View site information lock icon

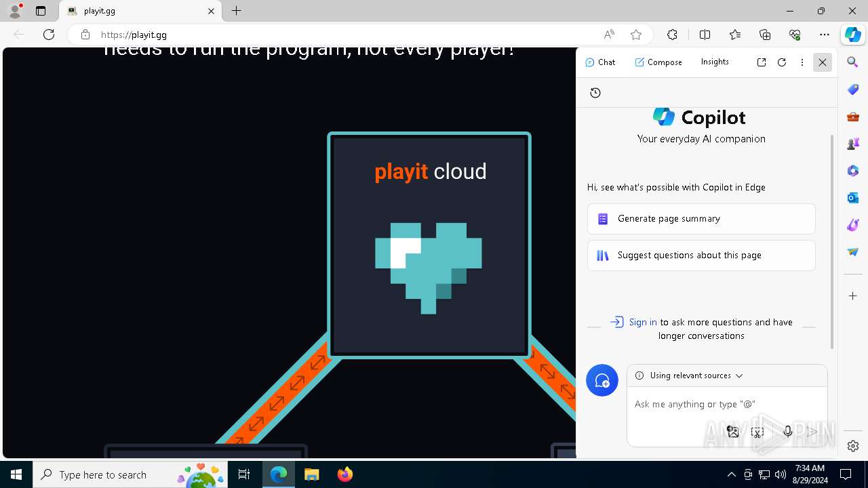[x=85, y=35]
